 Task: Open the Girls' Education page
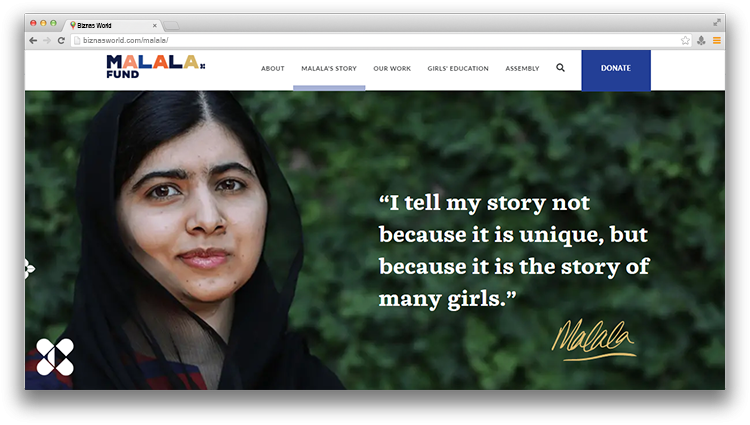tap(458, 68)
